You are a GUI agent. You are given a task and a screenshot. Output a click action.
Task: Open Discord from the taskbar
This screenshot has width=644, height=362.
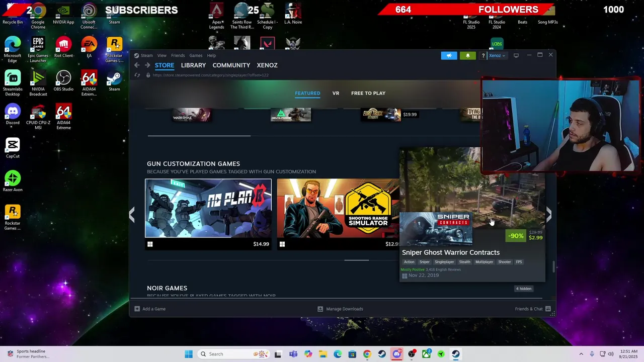[x=397, y=354]
